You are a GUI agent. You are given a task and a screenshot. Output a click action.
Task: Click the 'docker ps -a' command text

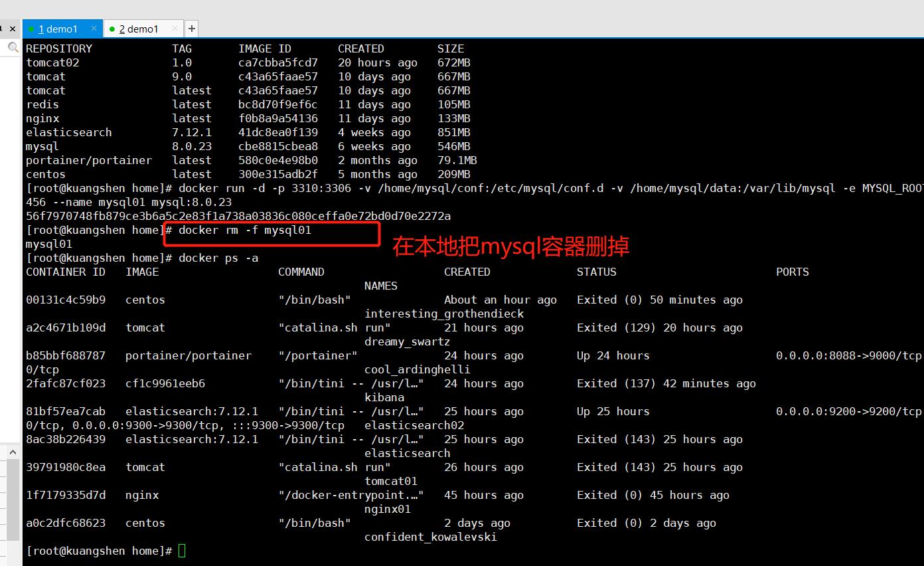pos(218,258)
